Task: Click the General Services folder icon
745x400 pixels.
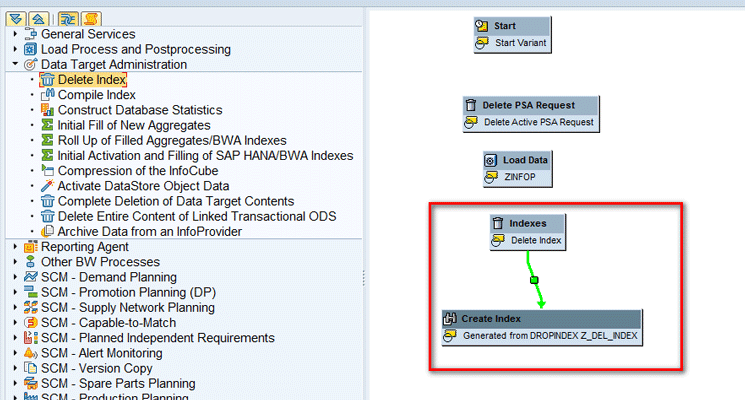Action: click(x=30, y=34)
